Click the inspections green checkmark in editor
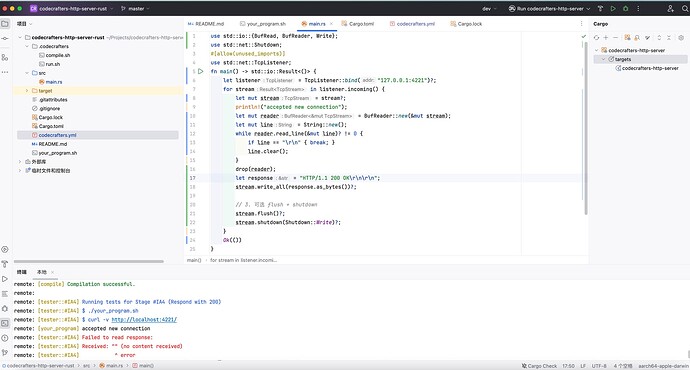The image size is (690, 370). coord(584,37)
